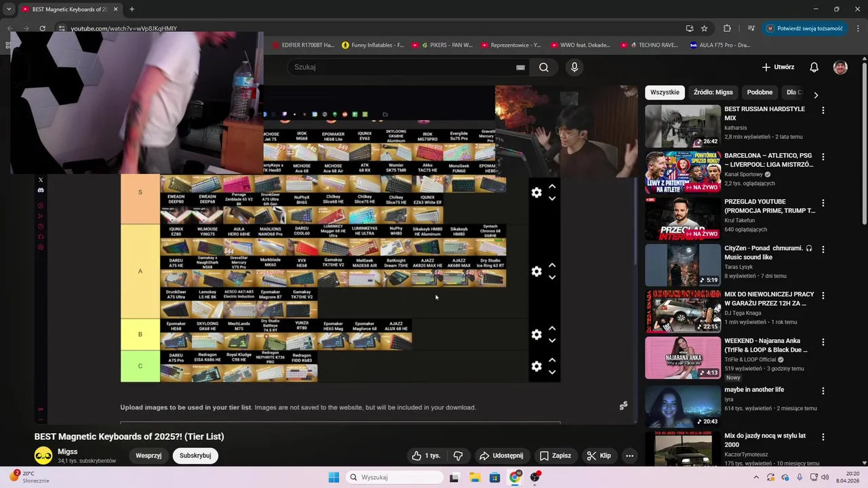Open YouTube notifications bell
Image resolution: width=868 pixels, height=488 pixels.
click(x=814, y=67)
